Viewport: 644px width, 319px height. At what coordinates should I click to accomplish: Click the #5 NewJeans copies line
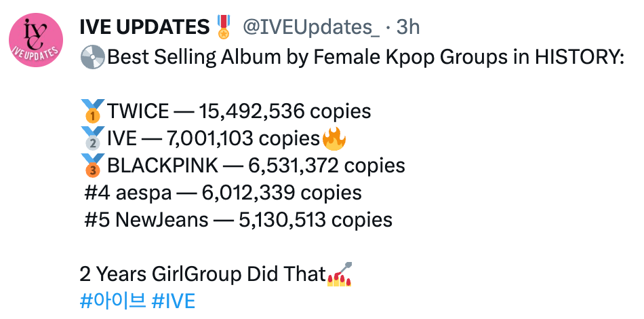click(x=237, y=220)
